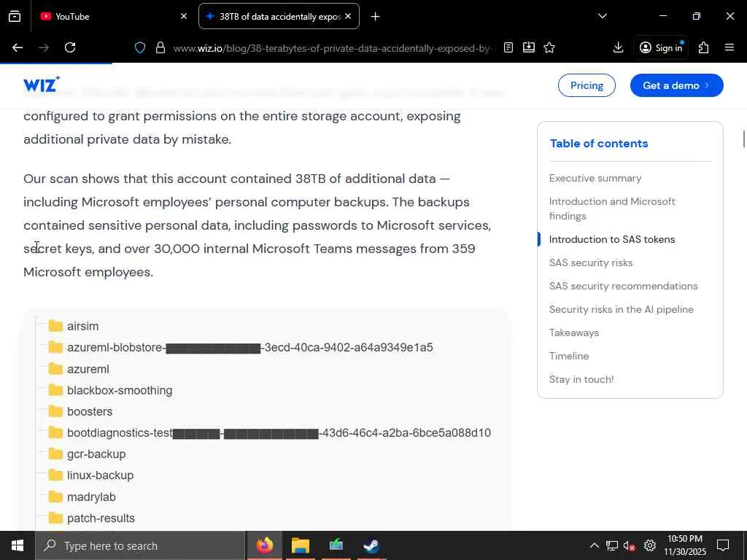Click the Get a demo button
The width and height of the screenshot is (747, 560).
pyautogui.click(x=676, y=85)
